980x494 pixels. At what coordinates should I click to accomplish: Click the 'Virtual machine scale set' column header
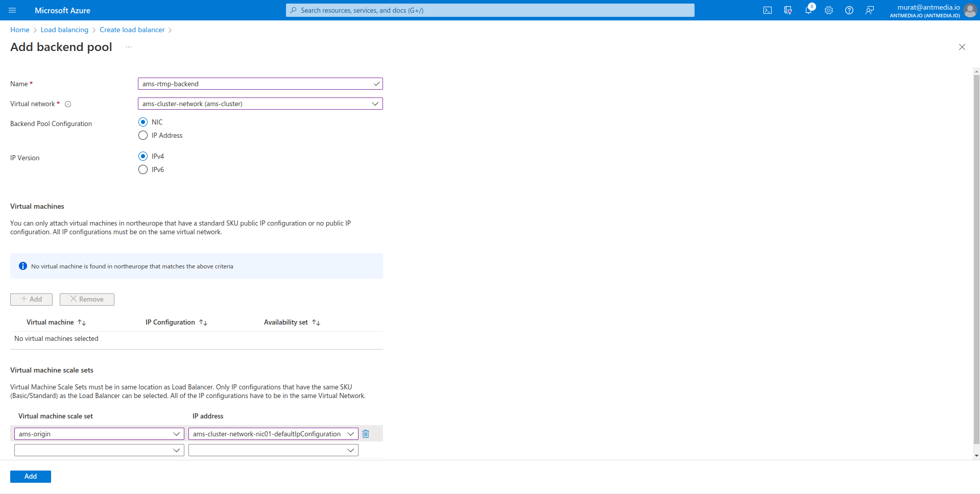tap(56, 416)
